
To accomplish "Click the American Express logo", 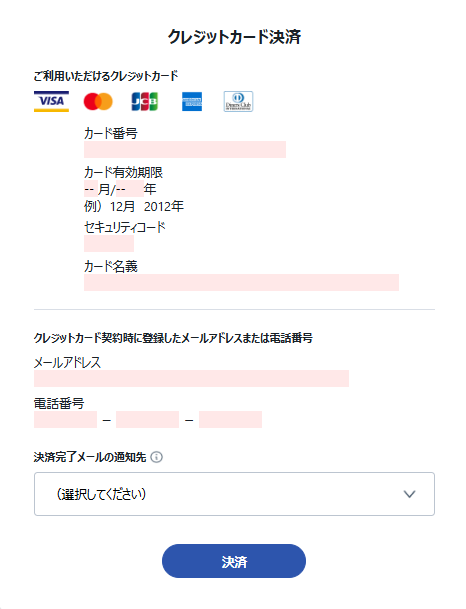I will (192, 101).
